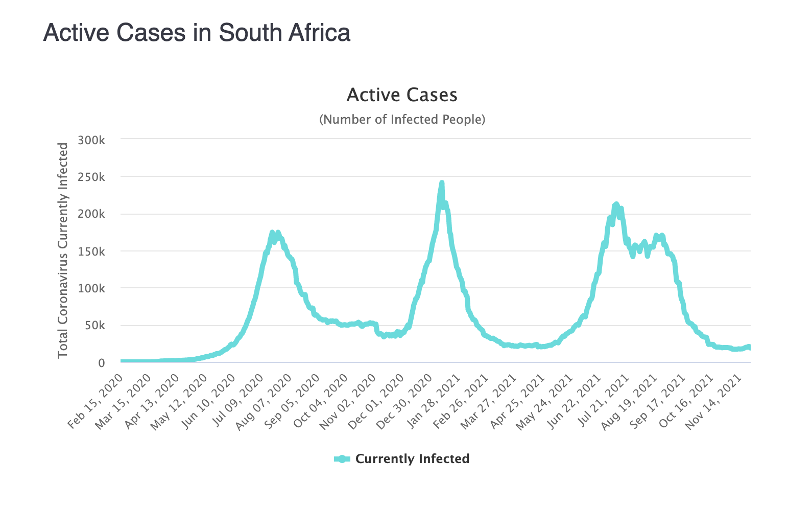This screenshot has width=812, height=505.
Task: Click the 250k y-axis label
Action: [91, 177]
